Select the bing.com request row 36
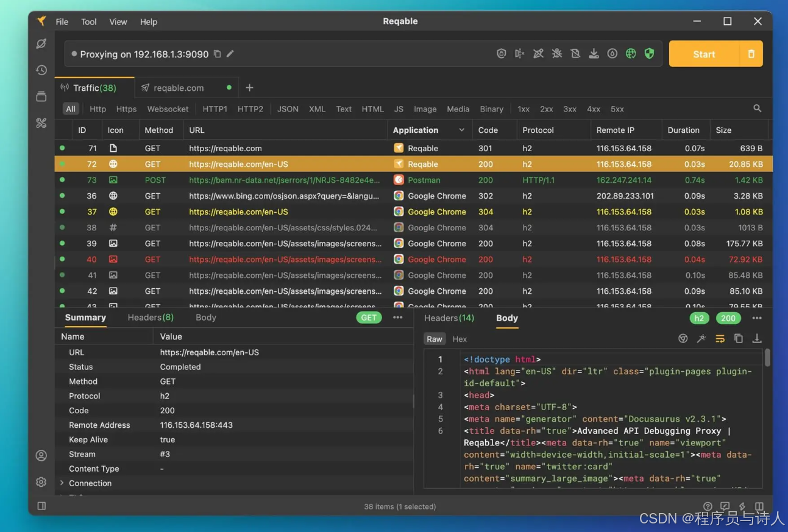The width and height of the screenshot is (788, 532). [x=413, y=196]
